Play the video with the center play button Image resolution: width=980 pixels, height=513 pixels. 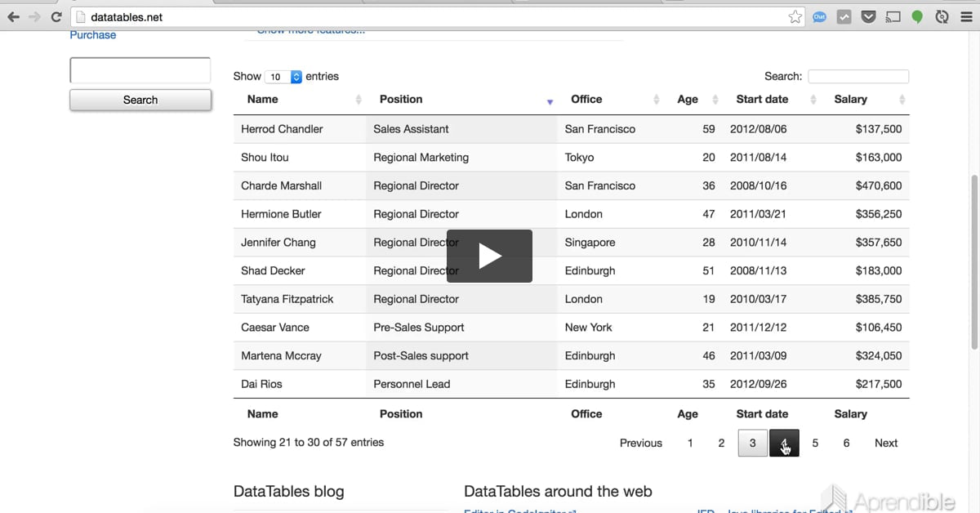click(x=489, y=256)
